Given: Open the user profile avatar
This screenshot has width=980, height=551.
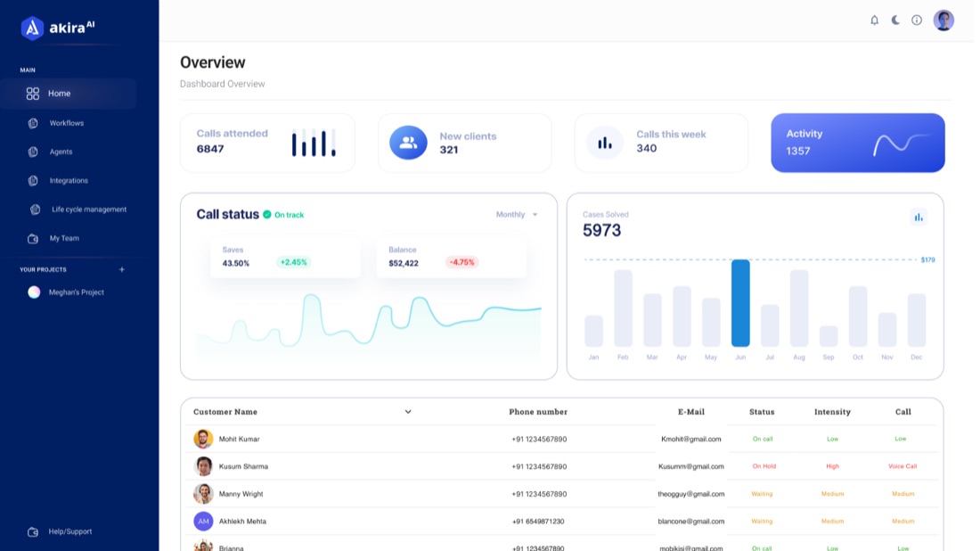Looking at the screenshot, I should point(943,20).
